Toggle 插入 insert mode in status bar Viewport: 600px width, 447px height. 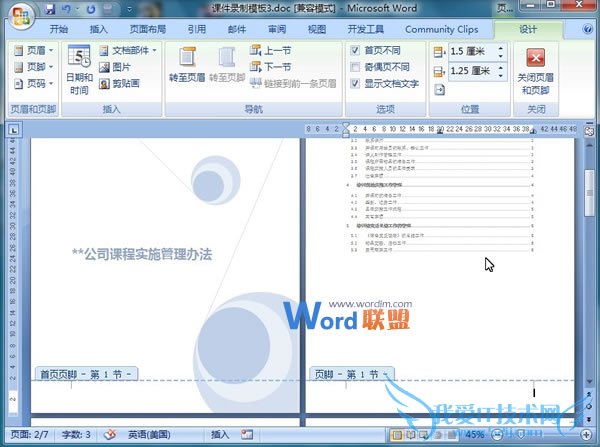pos(220,435)
